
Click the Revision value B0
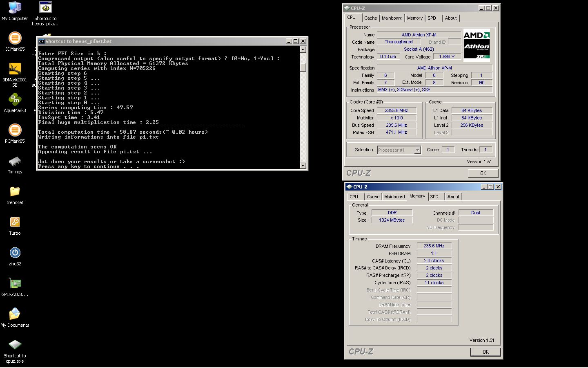coord(482,83)
